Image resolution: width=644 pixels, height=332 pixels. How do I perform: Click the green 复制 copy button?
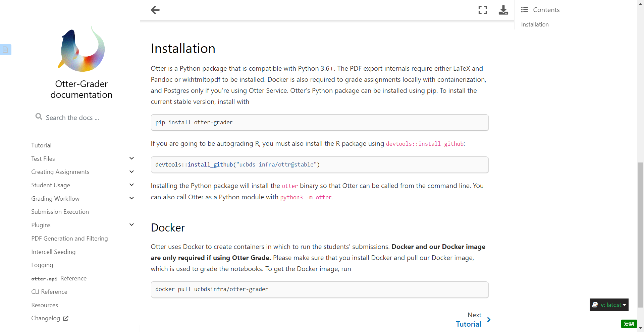[629, 324]
